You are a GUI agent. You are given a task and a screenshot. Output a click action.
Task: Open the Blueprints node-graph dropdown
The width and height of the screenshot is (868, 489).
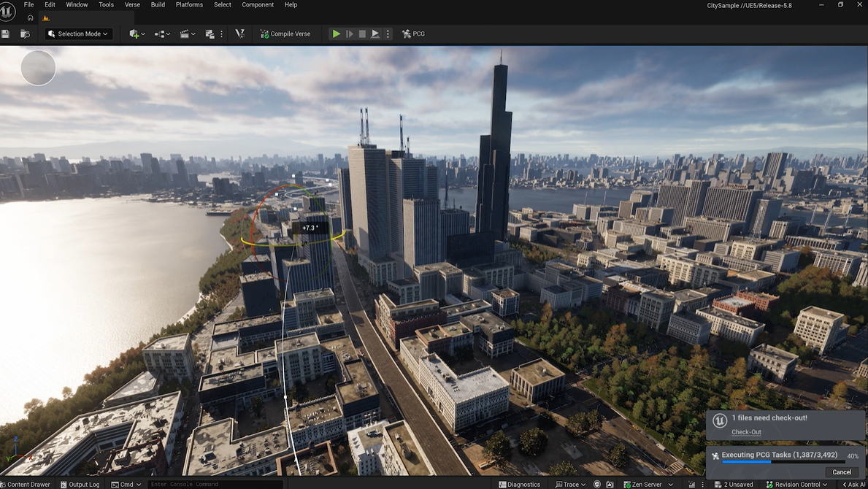pos(162,34)
